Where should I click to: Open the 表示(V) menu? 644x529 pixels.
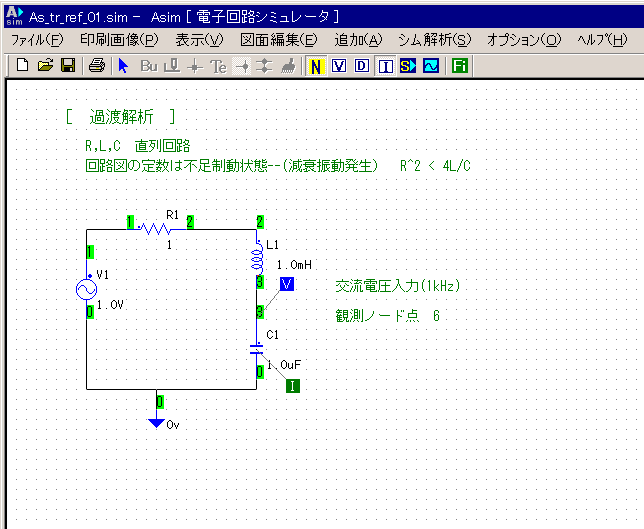199,40
